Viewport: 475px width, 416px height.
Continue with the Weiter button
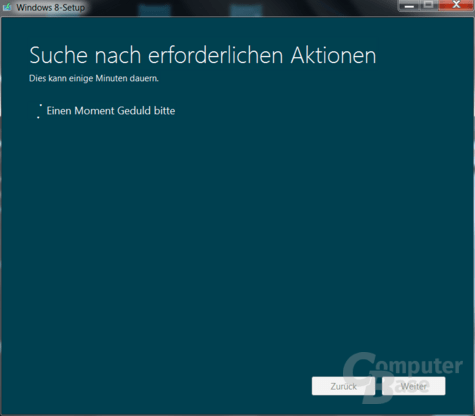pyautogui.click(x=413, y=386)
